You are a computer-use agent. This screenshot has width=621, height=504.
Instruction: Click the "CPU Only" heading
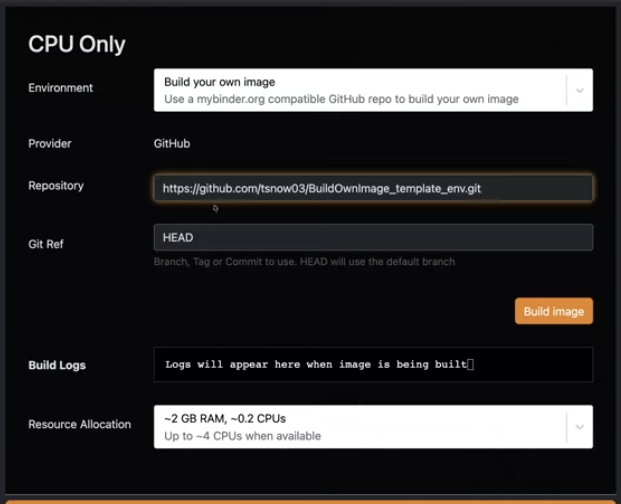(x=76, y=44)
